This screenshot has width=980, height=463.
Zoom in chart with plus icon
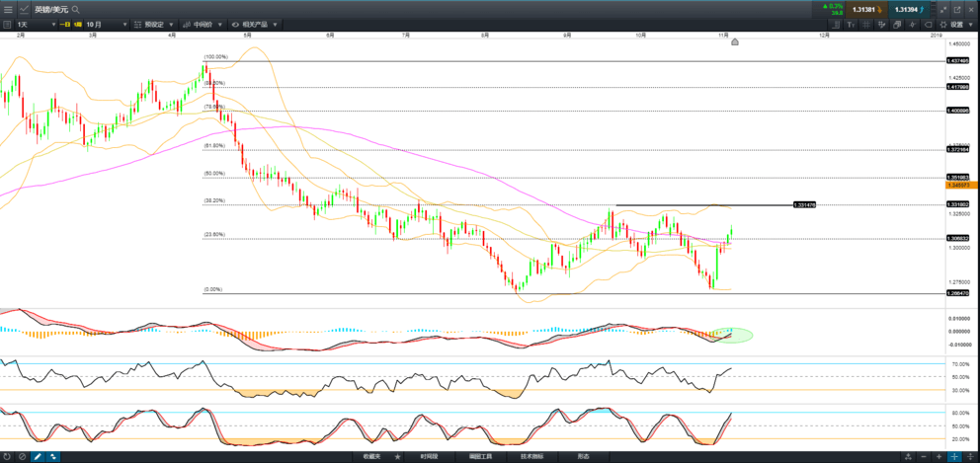pos(939,457)
